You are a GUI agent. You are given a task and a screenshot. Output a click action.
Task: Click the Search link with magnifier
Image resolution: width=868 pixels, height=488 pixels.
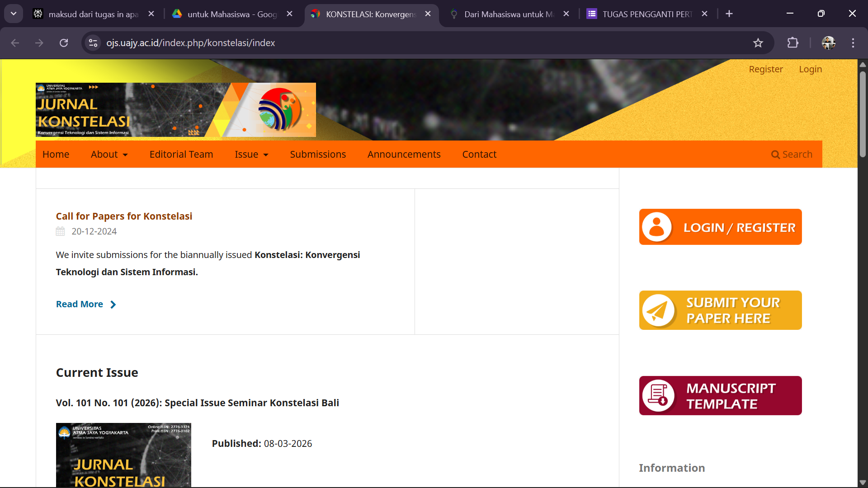[792, 155]
